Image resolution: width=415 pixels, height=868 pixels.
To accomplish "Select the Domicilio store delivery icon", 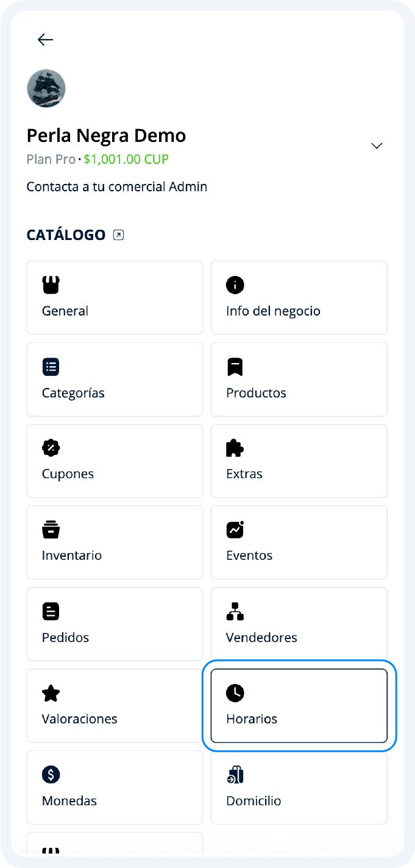I will (235, 774).
